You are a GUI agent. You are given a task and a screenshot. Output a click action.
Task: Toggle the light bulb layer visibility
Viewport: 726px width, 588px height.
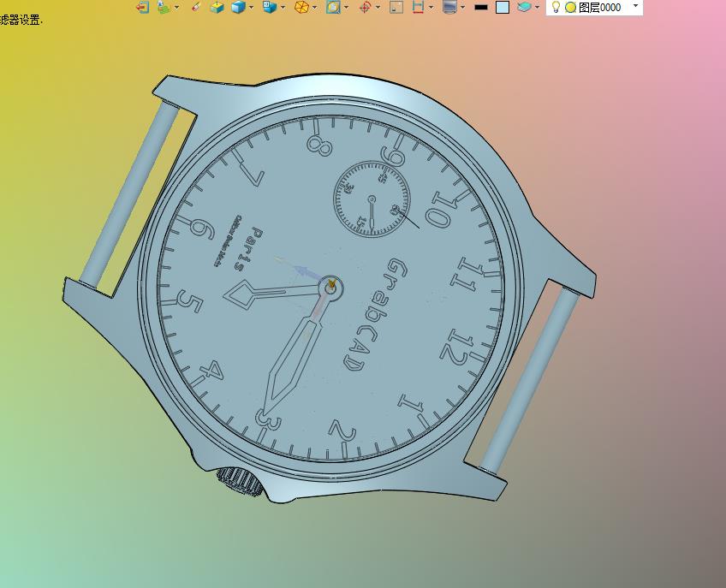[x=556, y=7]
